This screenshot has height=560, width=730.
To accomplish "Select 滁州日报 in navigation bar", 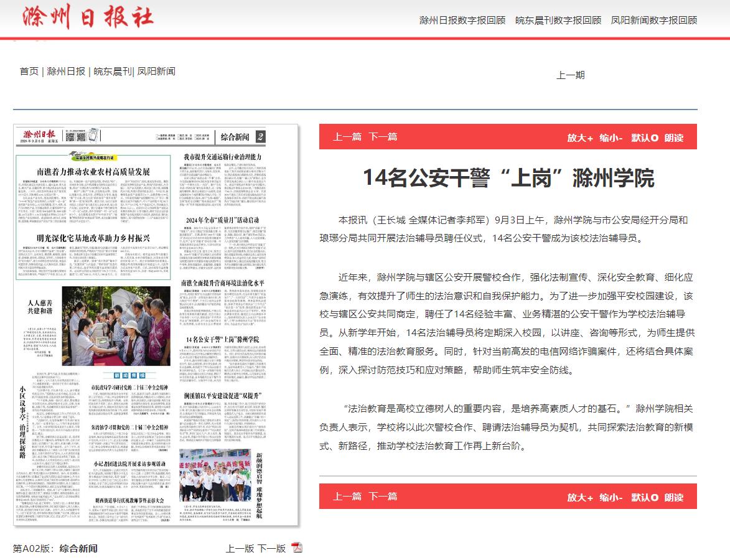I will 66,71.
